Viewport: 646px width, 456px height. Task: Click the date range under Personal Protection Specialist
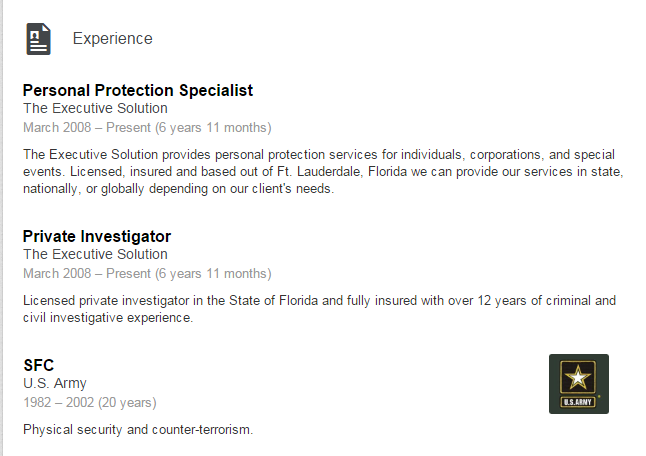coord(146,127)
